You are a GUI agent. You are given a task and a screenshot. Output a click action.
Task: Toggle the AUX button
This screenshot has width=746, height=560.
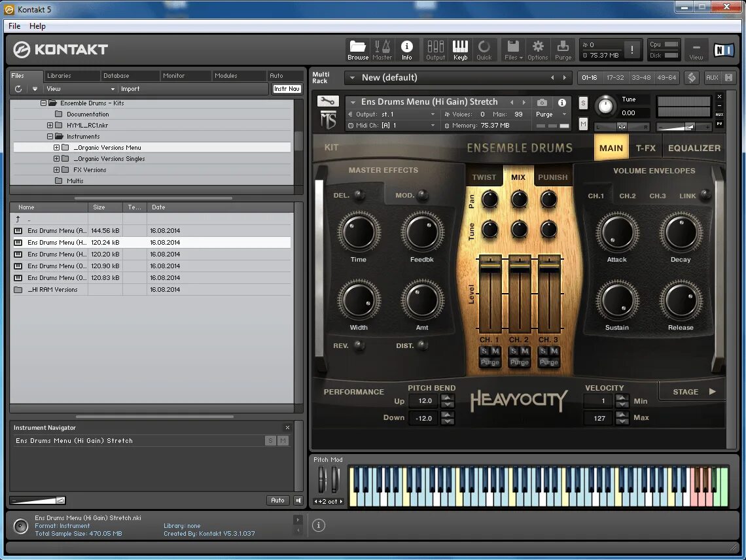[x=712, y=78]
